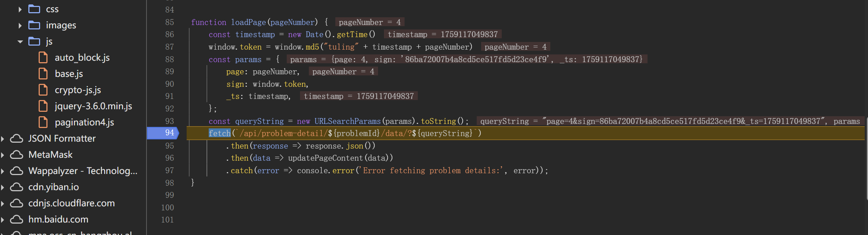Expand the hm.baidu.com node arrow
The image size is (868, 235).
coord(3,220)
